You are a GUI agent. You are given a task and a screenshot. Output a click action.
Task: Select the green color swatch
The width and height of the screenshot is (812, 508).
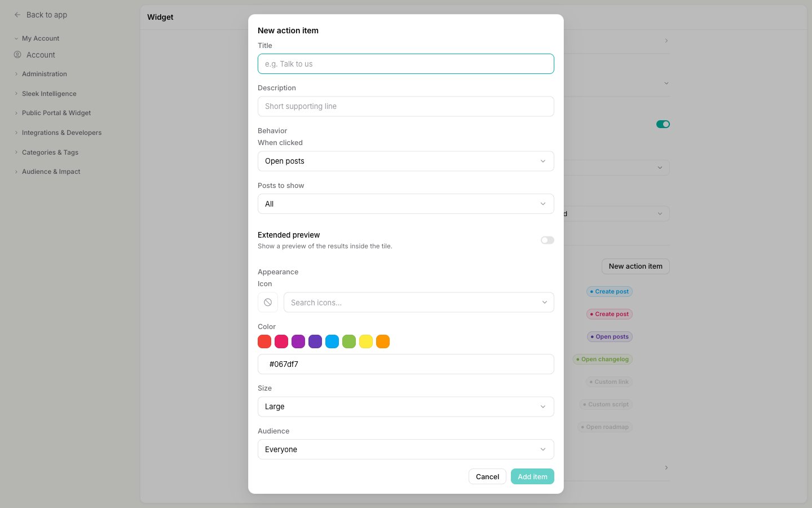(x=349, y=341)
